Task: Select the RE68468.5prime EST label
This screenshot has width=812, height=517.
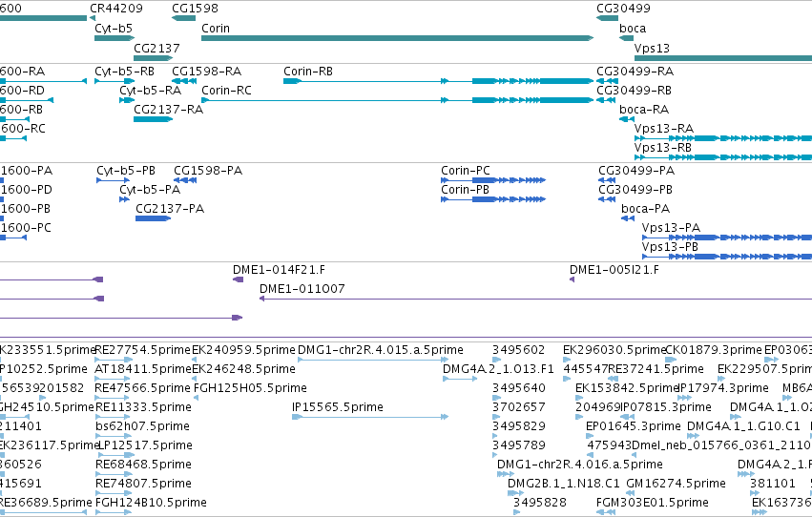Action: coord(143,465)
